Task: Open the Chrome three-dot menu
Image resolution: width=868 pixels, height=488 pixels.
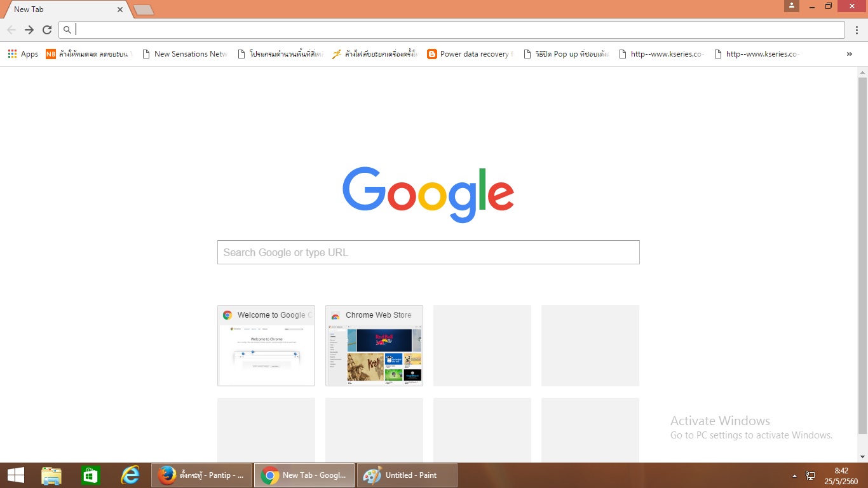Action: [857, 30]
